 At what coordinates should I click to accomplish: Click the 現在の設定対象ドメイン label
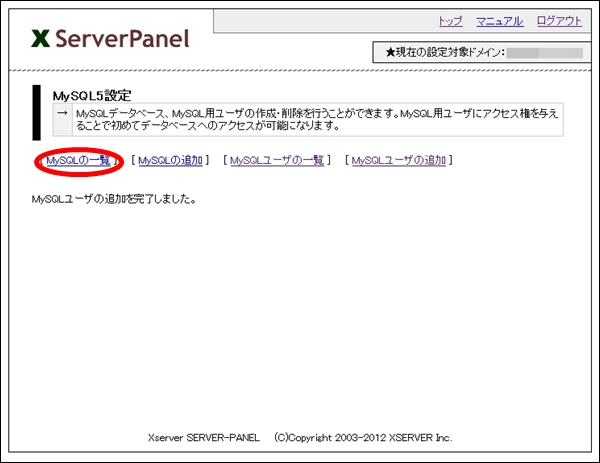coord(445,52)
